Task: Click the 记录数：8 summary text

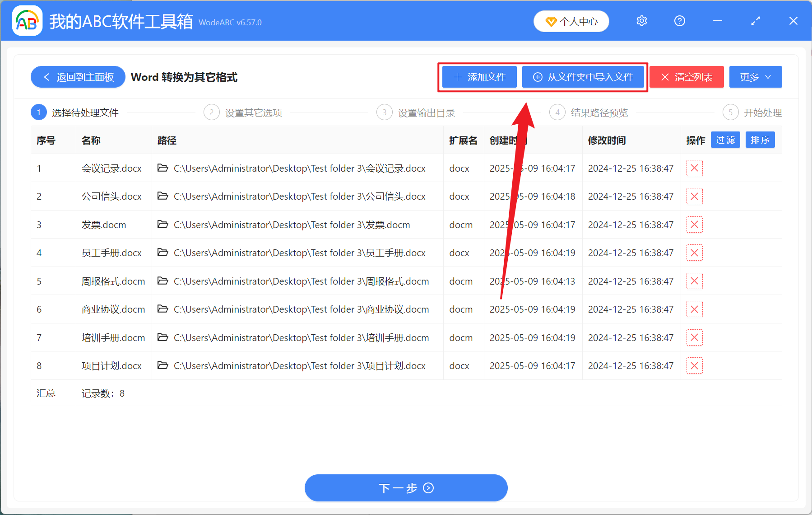Action: click(x=103, y=393)
